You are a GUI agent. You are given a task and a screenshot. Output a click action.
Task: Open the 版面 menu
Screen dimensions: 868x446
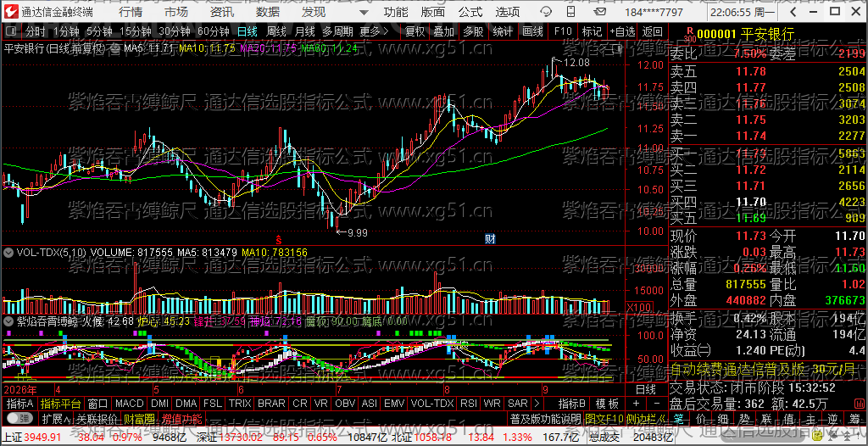click(x=433, y=12)
